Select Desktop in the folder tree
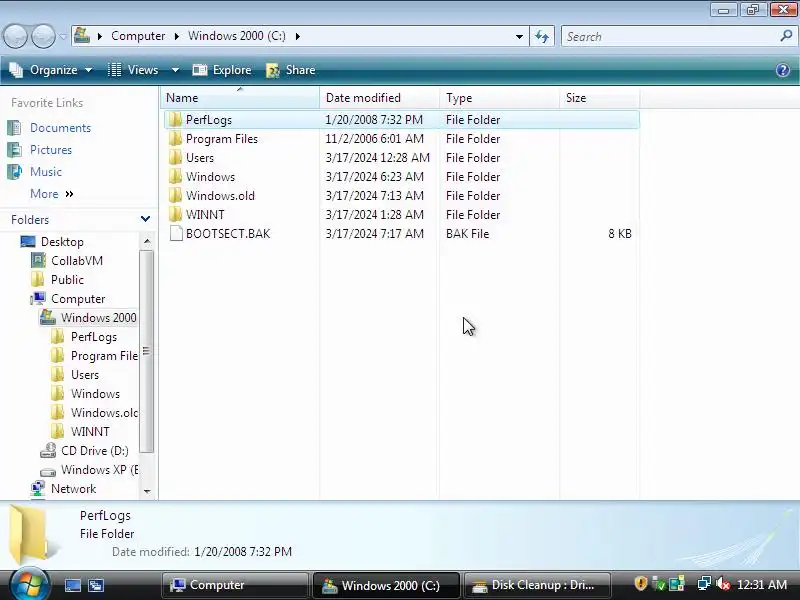 (62, 242)
